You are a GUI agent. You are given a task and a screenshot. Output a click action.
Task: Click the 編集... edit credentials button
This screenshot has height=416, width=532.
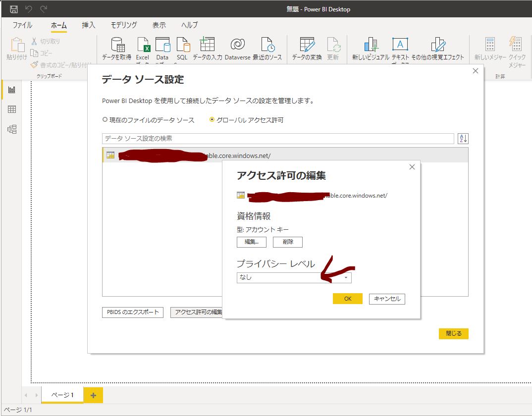[252, 242]
